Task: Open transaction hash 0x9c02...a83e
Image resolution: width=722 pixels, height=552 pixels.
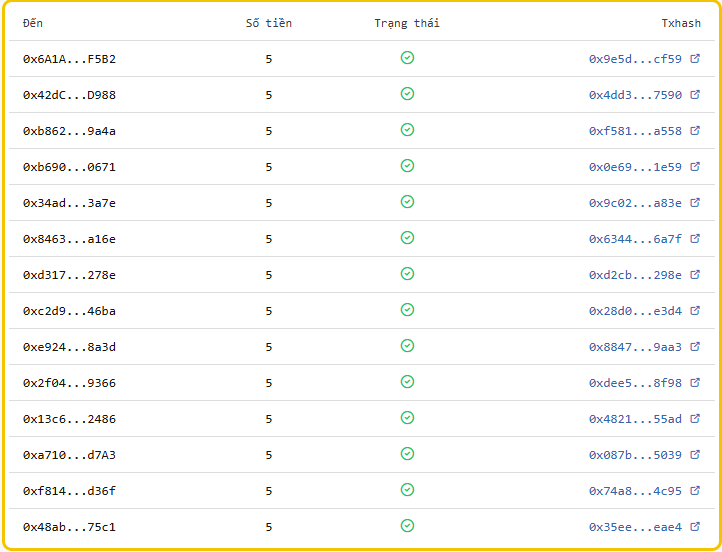Action: (x=635, y=203)
